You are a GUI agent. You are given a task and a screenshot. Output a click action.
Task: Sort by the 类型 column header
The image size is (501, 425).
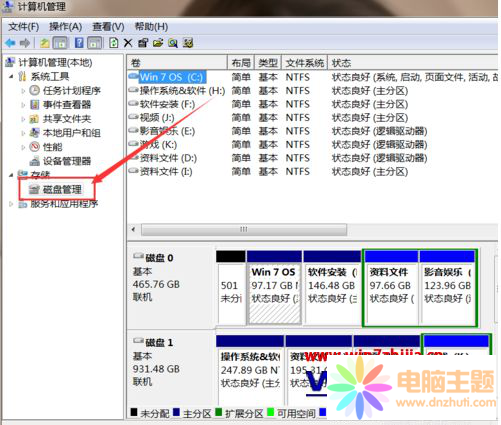pos(268,63)
